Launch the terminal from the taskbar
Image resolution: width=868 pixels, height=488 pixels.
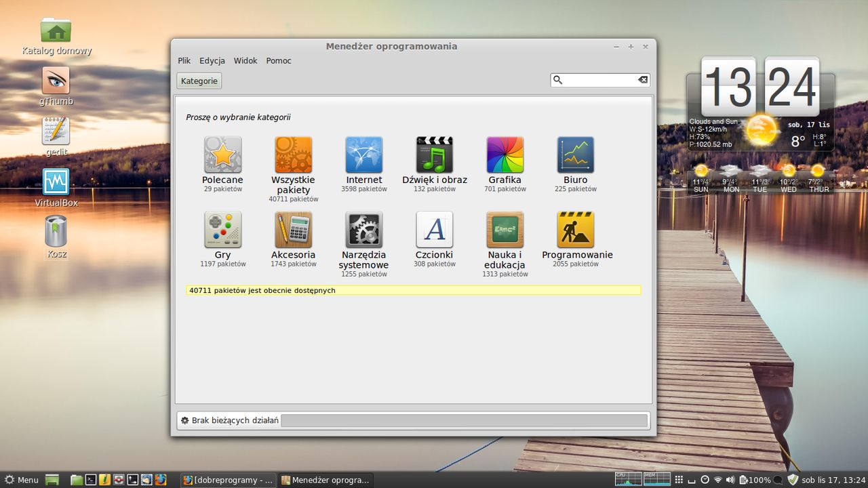(x=90, y=480)
